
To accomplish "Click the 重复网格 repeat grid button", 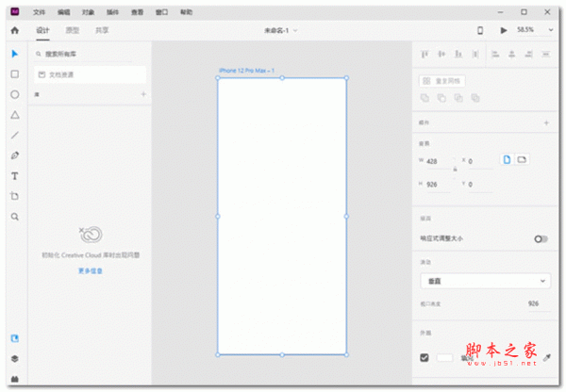I will 441,81.
